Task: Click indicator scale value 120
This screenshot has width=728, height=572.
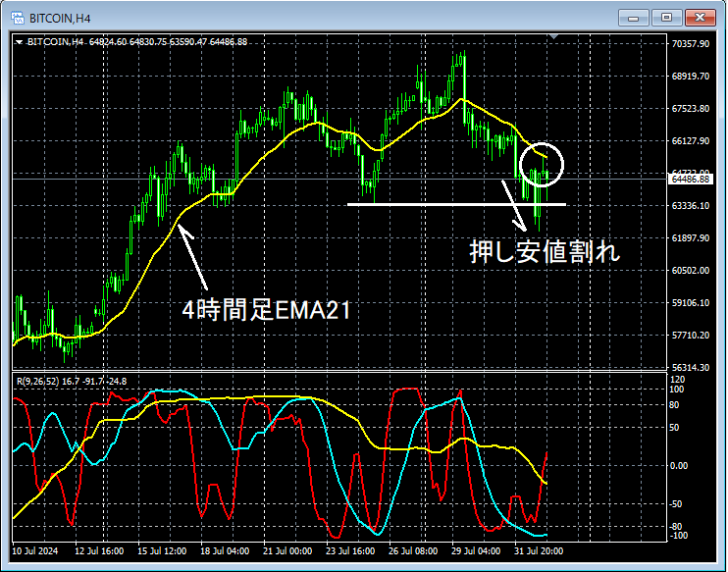Action: 678,380
